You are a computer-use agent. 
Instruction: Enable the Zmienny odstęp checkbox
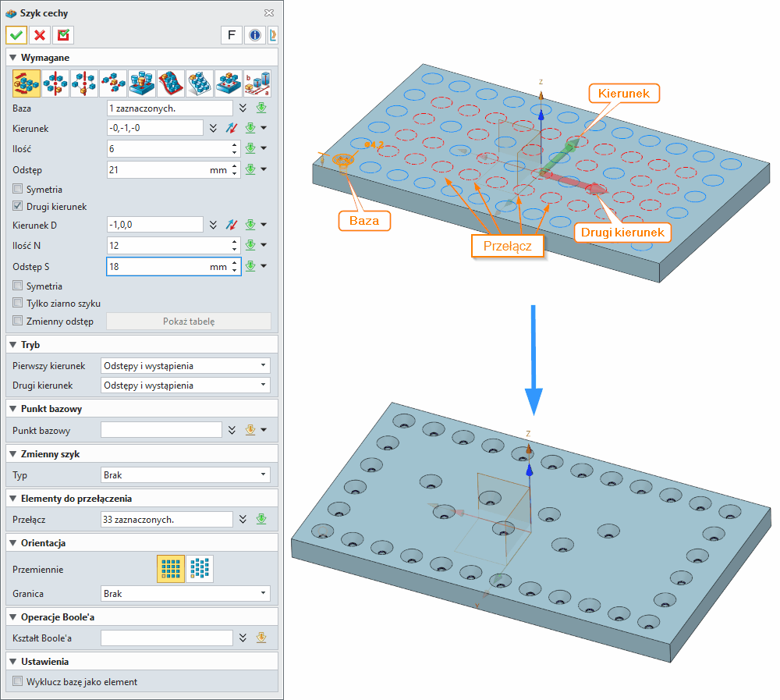pos(18,322)
